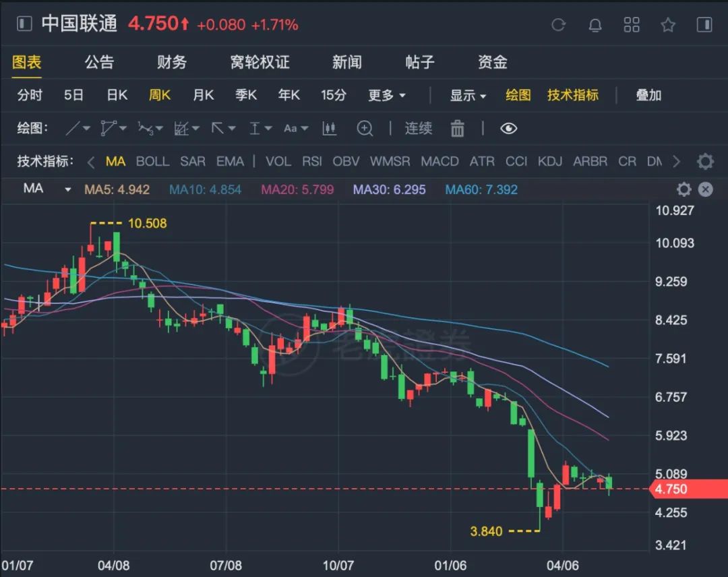This screenshot has width=728, height=577.
Task: Apply the MACD indicator
Action: [x=439, y=161]
